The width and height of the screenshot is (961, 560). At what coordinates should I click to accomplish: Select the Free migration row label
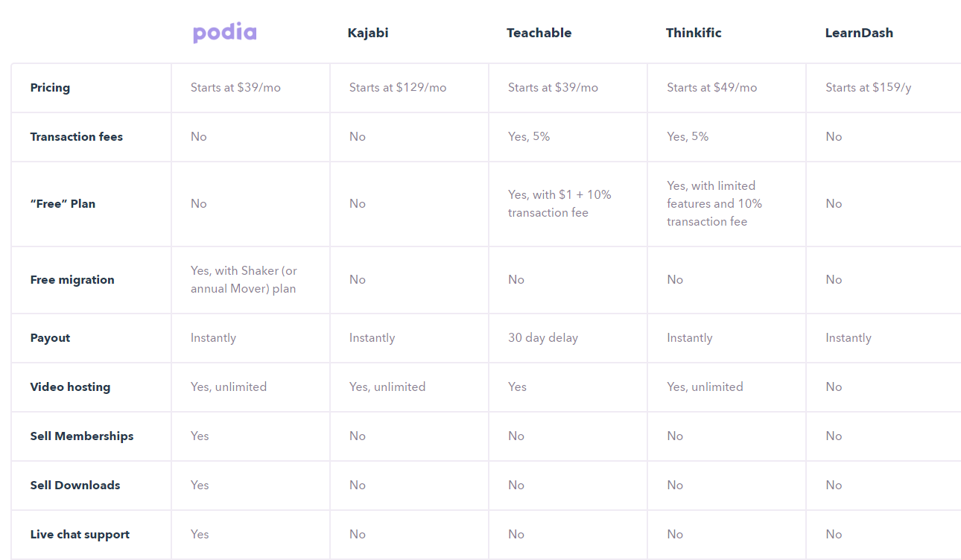[72, 280]
